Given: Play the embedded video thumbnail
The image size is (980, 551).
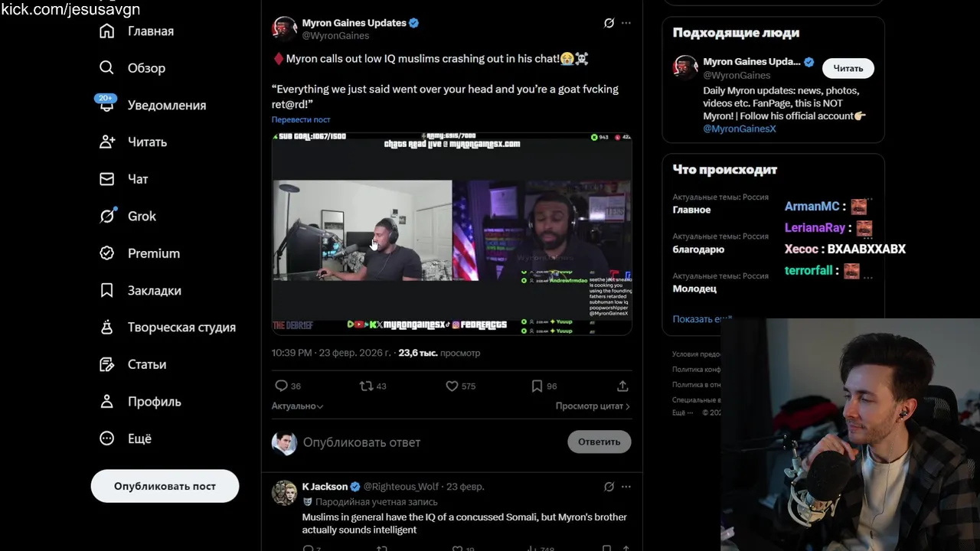Looking at the screenshot, I should tap(452, 233).
